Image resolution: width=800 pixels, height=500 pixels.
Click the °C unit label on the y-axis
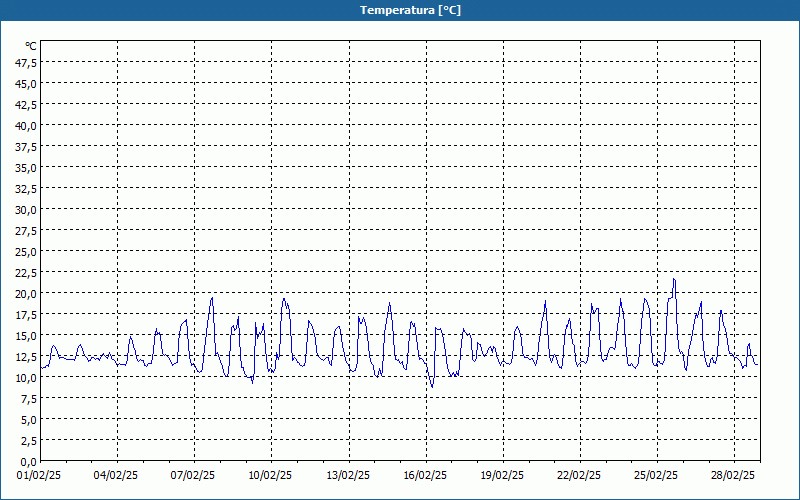(x=30, y=46)
